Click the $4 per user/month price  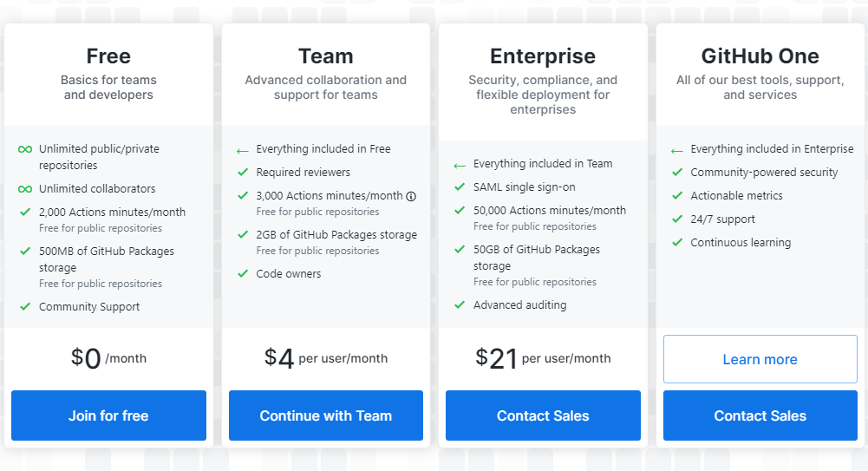coord(326,358)
